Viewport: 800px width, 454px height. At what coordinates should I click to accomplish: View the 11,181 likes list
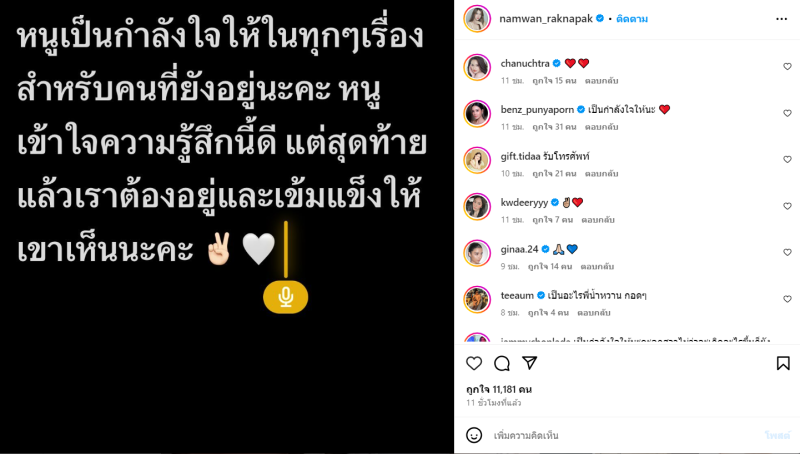[499, 389]
